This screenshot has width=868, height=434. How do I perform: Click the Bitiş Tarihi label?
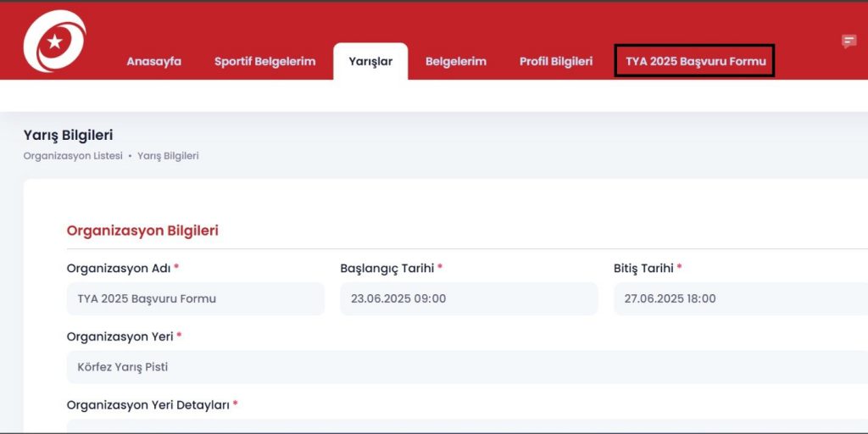643,268
